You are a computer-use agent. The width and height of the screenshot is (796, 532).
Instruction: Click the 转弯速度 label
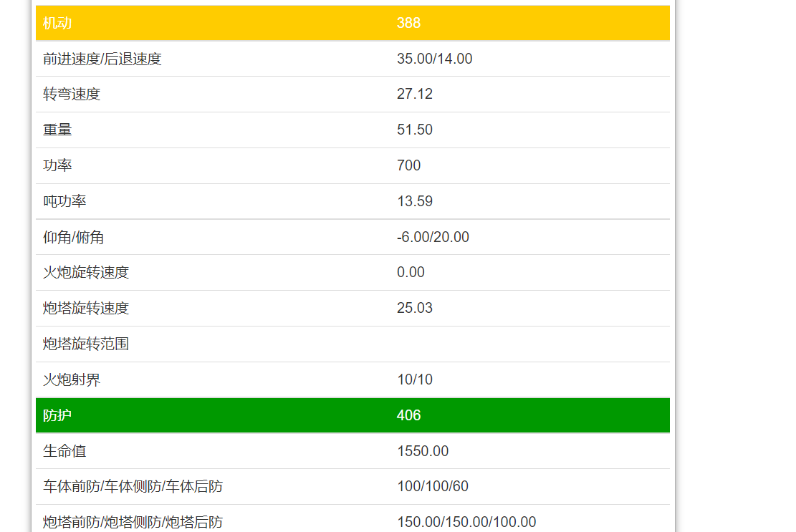[x=72, y=95]
